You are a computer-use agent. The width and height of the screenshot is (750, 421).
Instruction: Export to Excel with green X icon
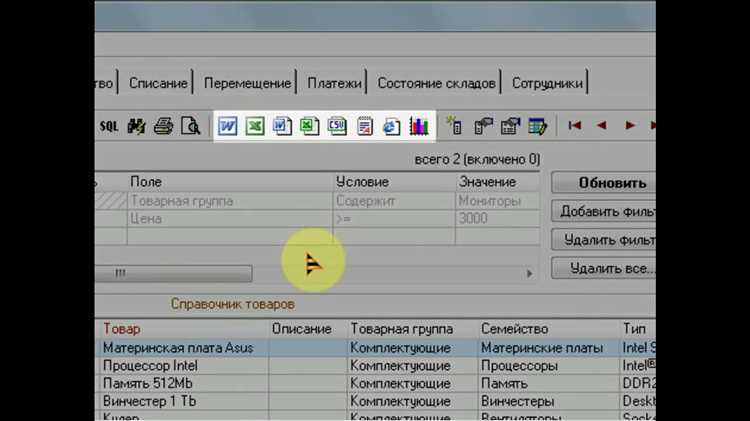point(255,126)
